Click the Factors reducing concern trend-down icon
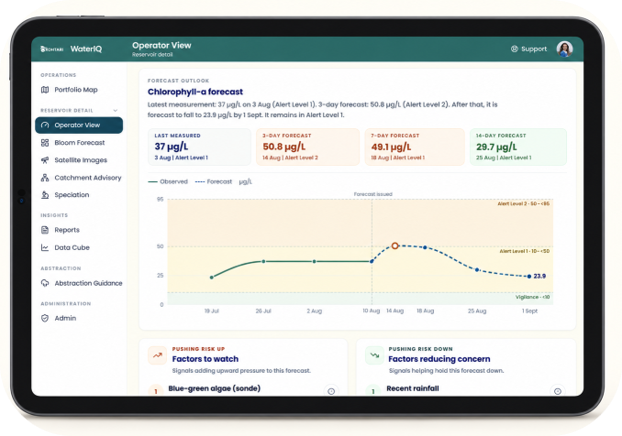 coord(374,355)
